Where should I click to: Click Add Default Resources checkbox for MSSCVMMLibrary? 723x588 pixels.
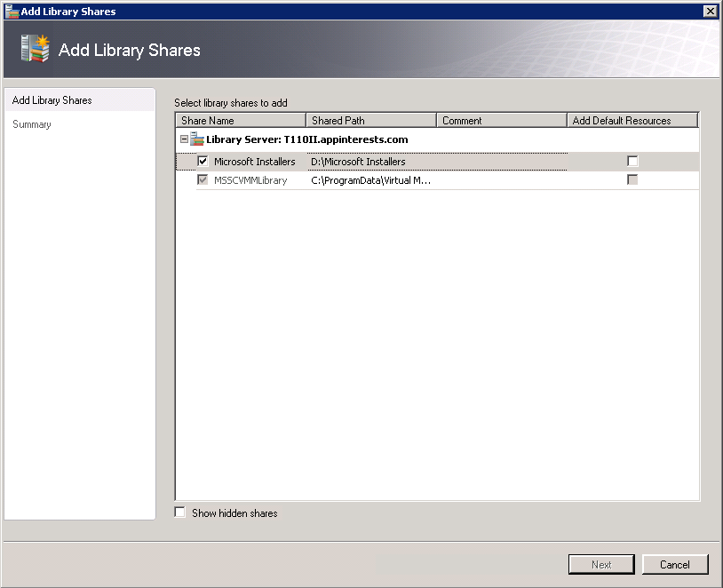(632, 180)
